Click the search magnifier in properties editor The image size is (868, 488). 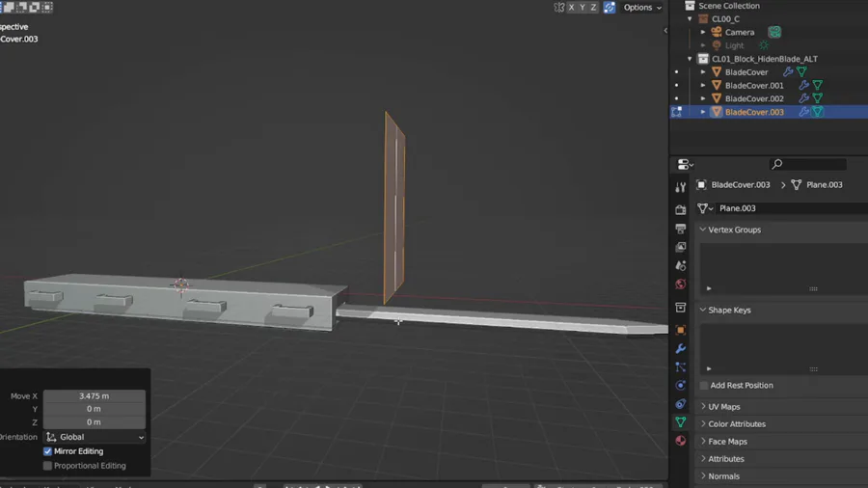click(x=777, y=164)
